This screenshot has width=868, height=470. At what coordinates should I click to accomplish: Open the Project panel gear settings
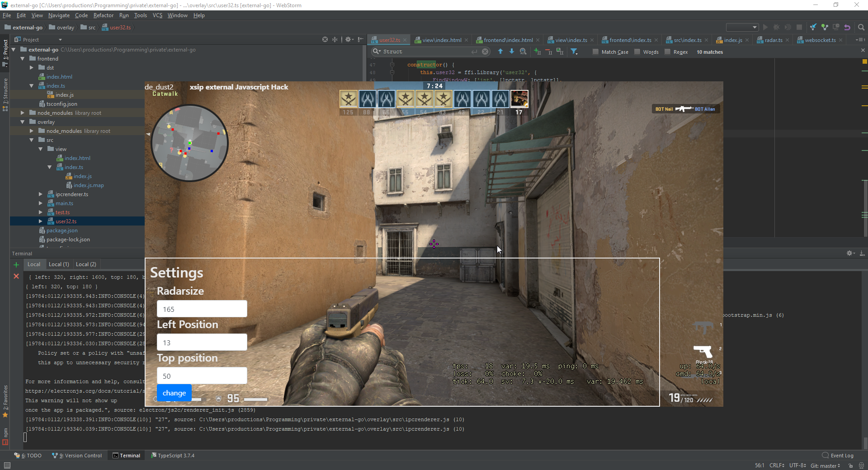pyautogui.click(x=349, y=39)
